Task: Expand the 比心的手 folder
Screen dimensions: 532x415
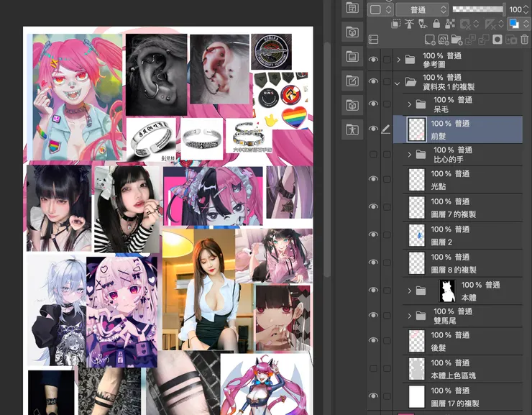Action: tap(410, 155)
